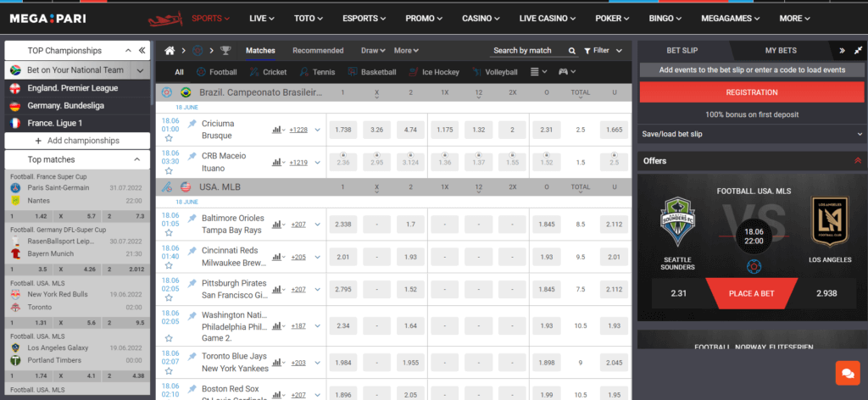Screen dimensions: 868x400
Task: Pin the Toronto Blue Jays match
Action: pyautogui.click(x=192, y=358)
